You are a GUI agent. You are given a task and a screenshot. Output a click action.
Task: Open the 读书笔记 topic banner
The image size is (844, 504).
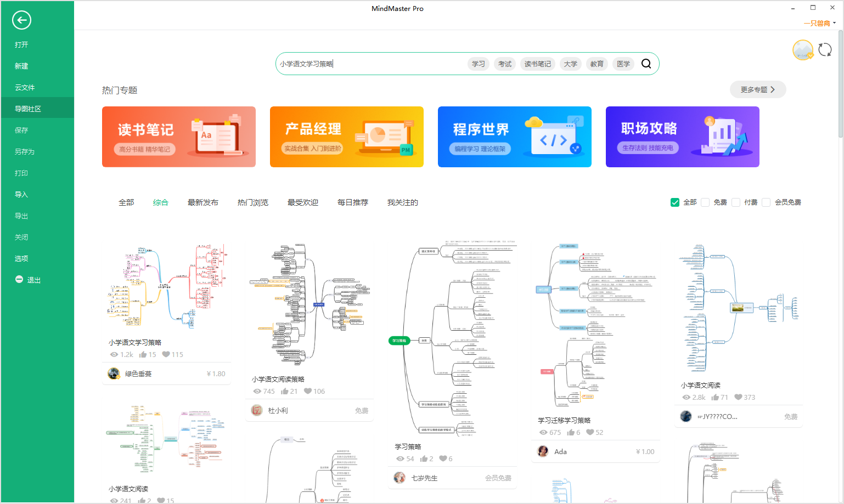[179, 137]
